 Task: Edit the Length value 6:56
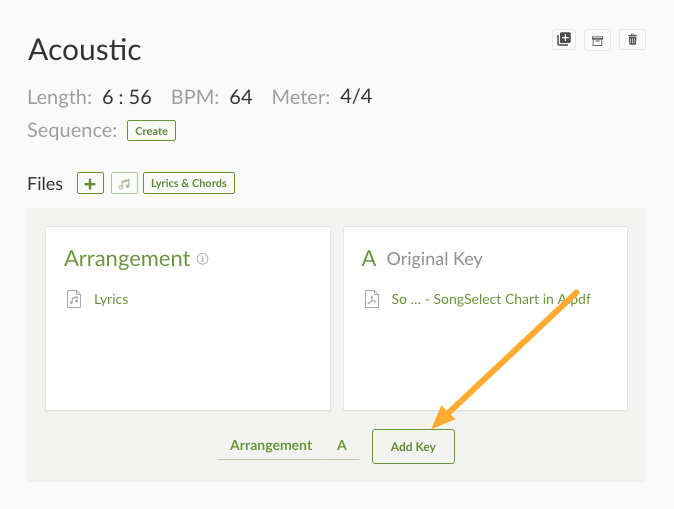click(x=127, y=97)
